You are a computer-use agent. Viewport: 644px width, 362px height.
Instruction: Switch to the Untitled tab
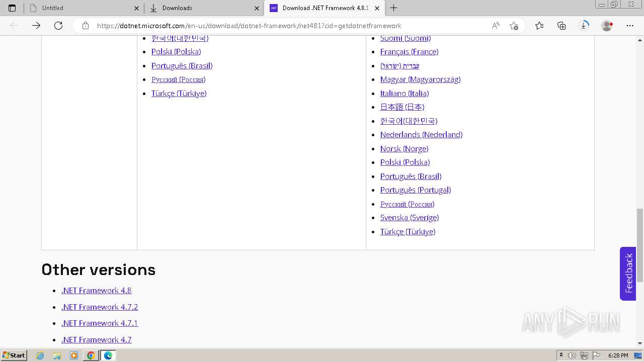84,8
